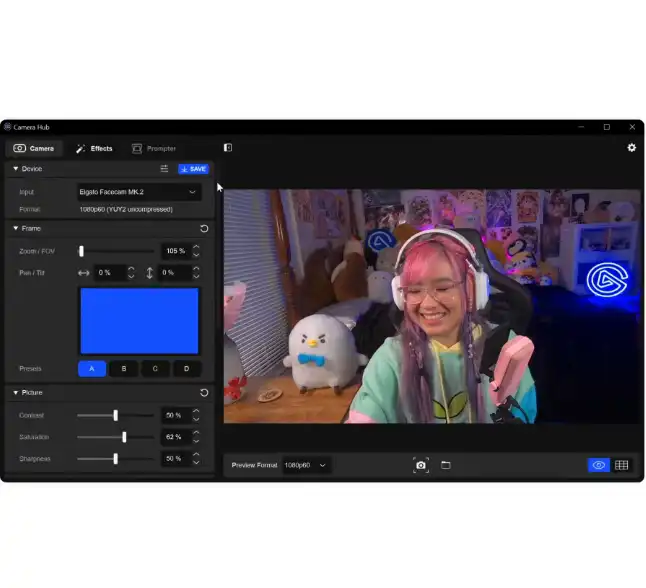Capture a snapshot with the camera icon

pos(421,465)
